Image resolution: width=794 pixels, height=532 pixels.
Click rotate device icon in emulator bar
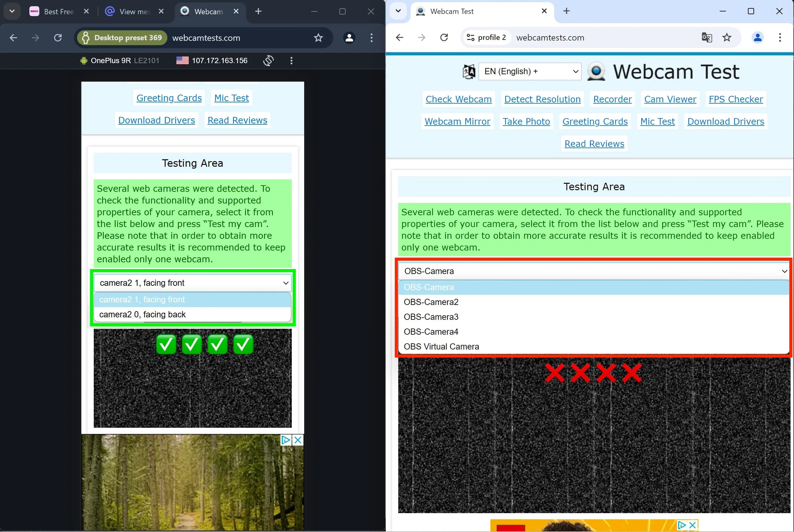click(x=268, y=61)
